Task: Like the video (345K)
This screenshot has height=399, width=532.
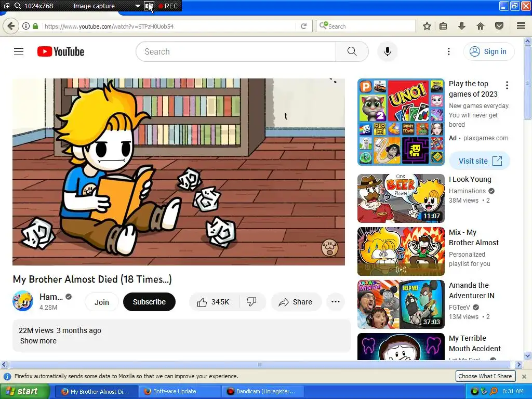Action: pos(214,302)
